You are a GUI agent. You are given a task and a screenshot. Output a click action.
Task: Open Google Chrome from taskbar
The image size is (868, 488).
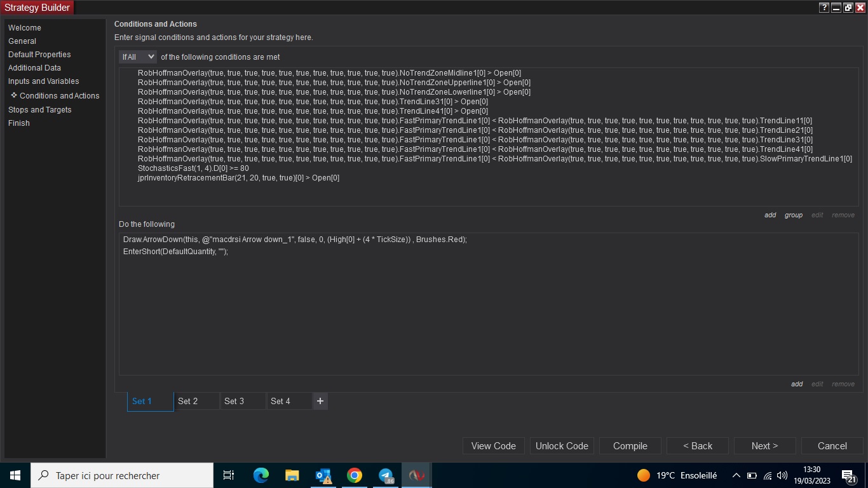[355, 475]
